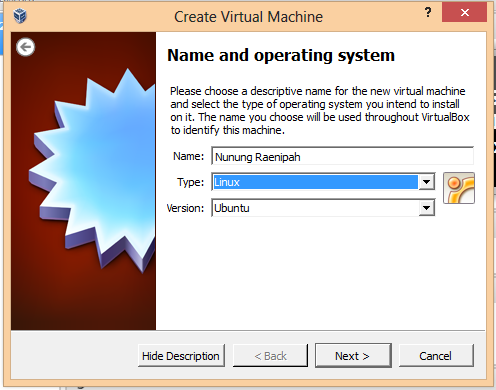Cancel the virtual machine creation
The image size is (496, 390).
(x=436, y=356)
